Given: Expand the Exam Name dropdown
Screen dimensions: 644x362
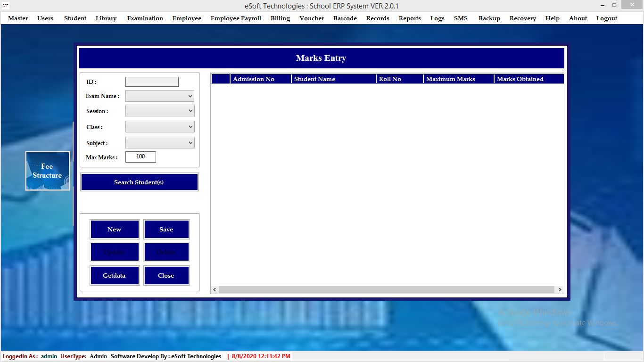Looking at the screenshot, I should [160, 96].
